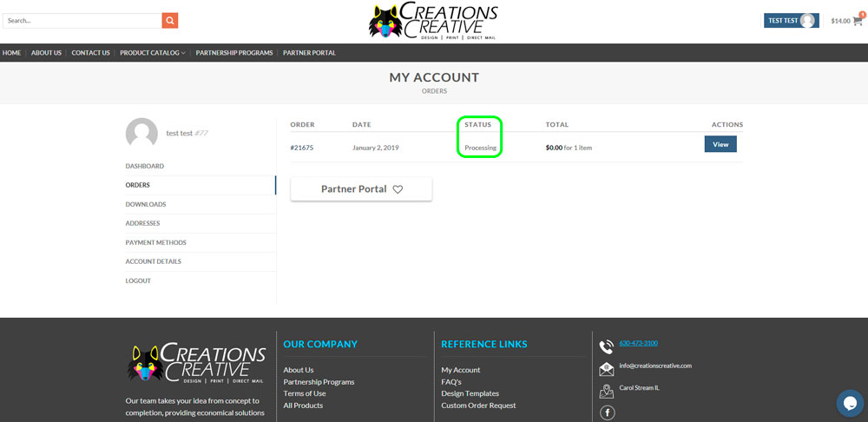Click the email envelope icon in footer

606,368
